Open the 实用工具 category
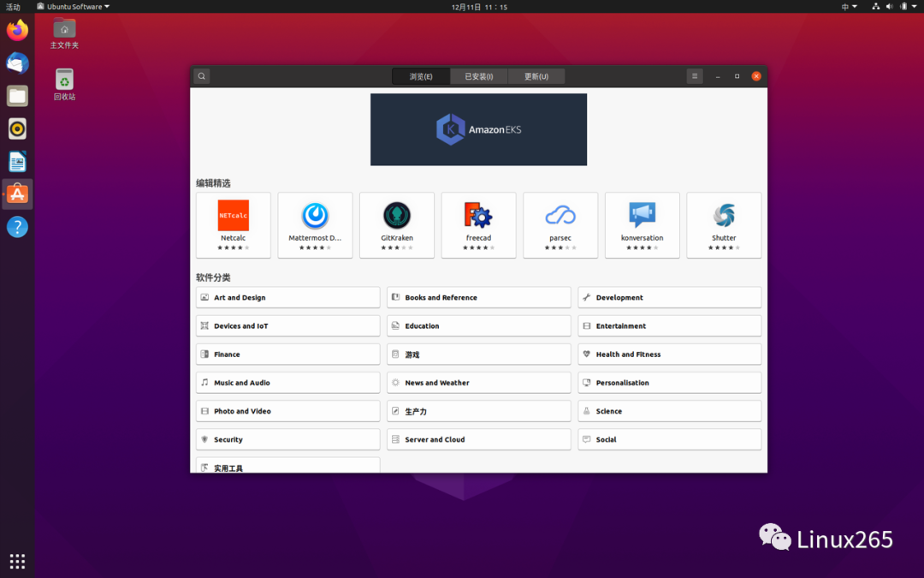 [288, 465]
